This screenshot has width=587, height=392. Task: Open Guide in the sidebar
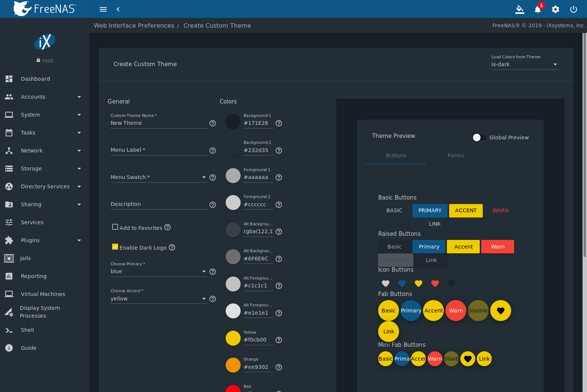coord(45,348)
